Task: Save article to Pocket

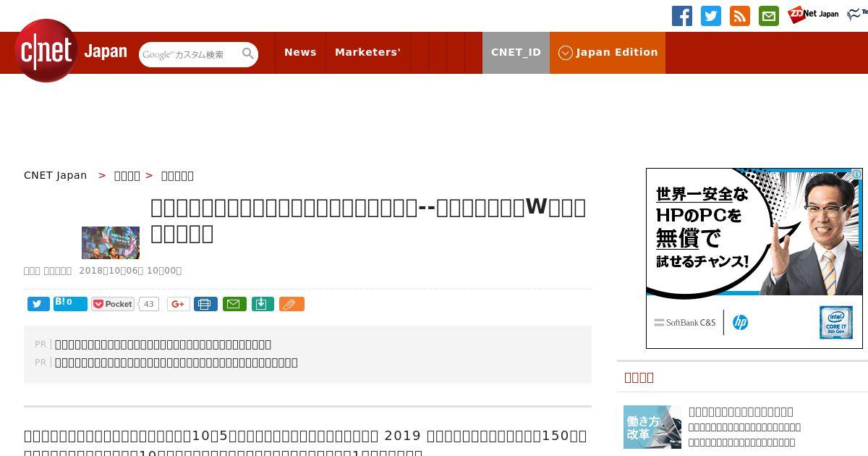Action: (x=113, y=304)
